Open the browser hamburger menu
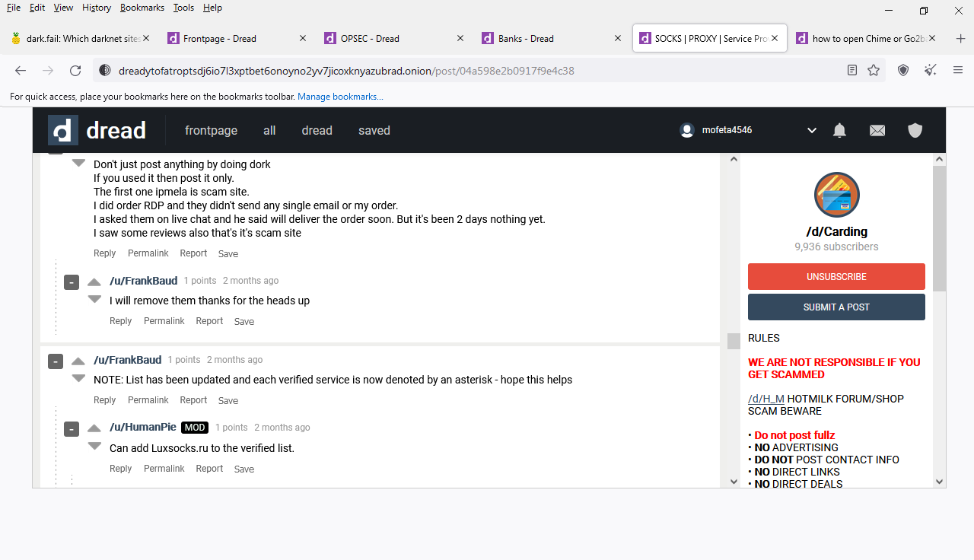The height and width of the screenshot is (560, 974). pos(958,70)
